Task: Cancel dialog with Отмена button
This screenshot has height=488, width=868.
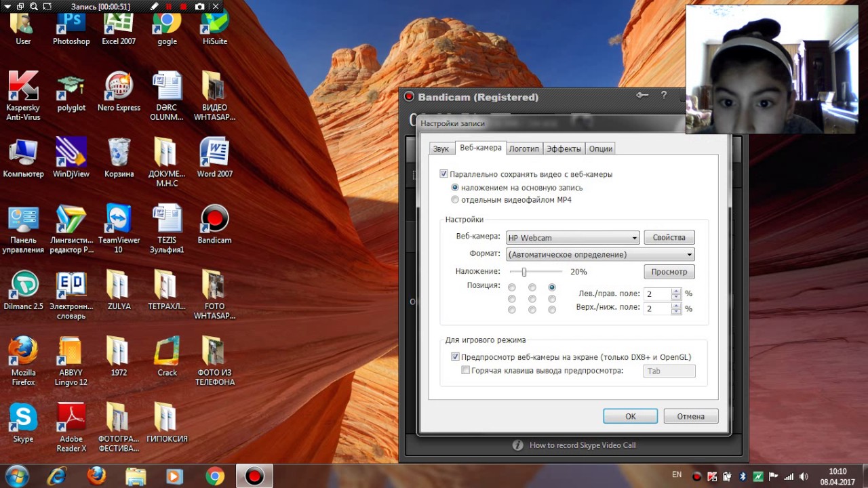Action: (x=691, y=416)
